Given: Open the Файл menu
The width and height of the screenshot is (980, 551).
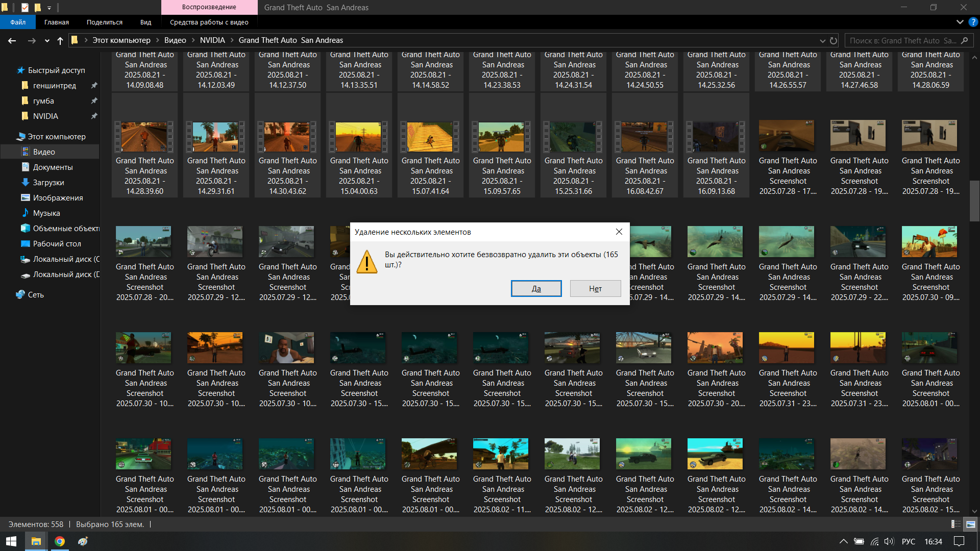Looking at the screenshot, I should click(x=18, y=22).
